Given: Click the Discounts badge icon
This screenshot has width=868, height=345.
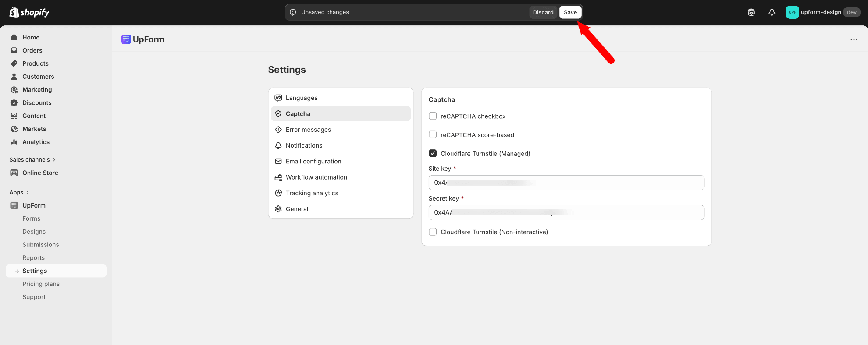Looking at the screenshot, I should click(14, 103).
